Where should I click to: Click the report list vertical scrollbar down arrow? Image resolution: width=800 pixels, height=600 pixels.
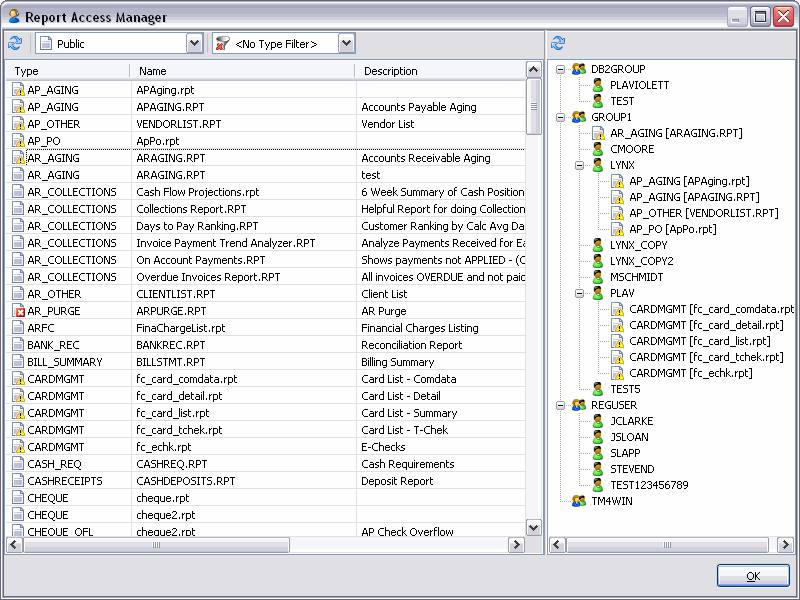tap(534, 529)
